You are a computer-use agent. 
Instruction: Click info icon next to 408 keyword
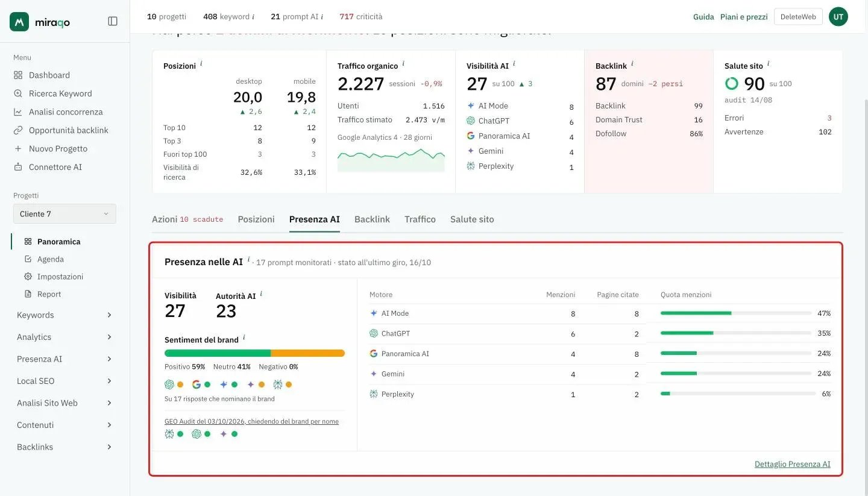252,17
